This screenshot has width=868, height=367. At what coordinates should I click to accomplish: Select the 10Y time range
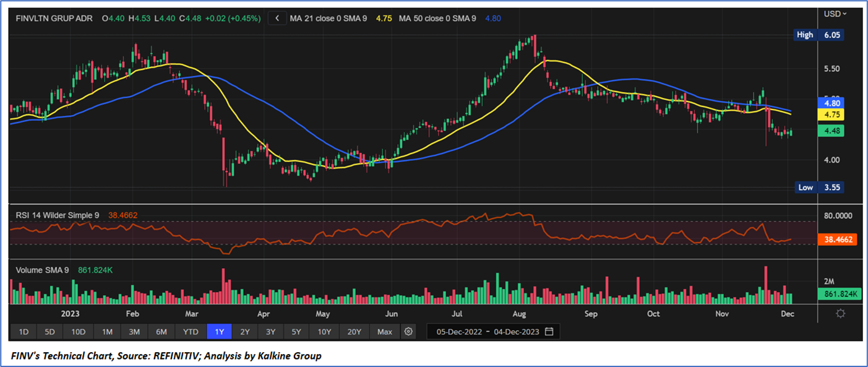[324, 332]
